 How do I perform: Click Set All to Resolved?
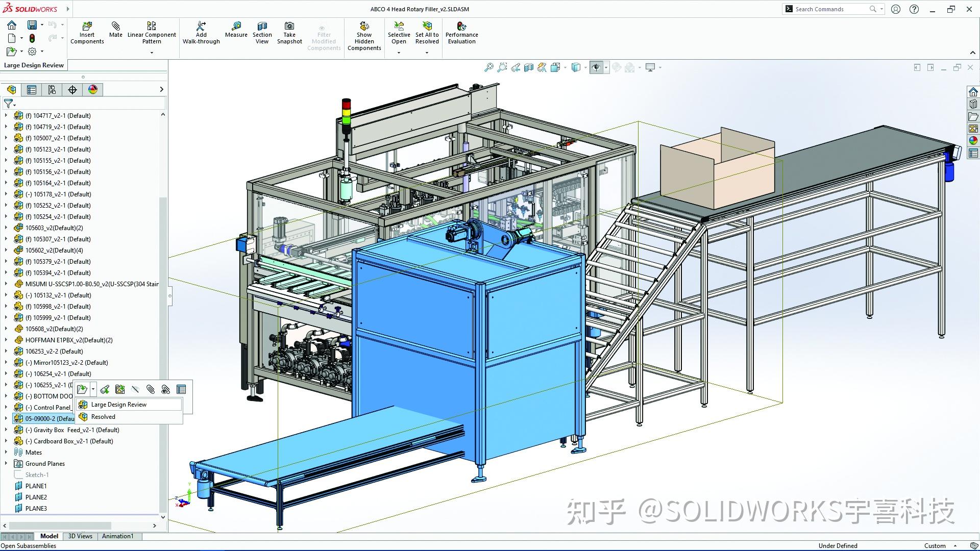click(427, 32)
